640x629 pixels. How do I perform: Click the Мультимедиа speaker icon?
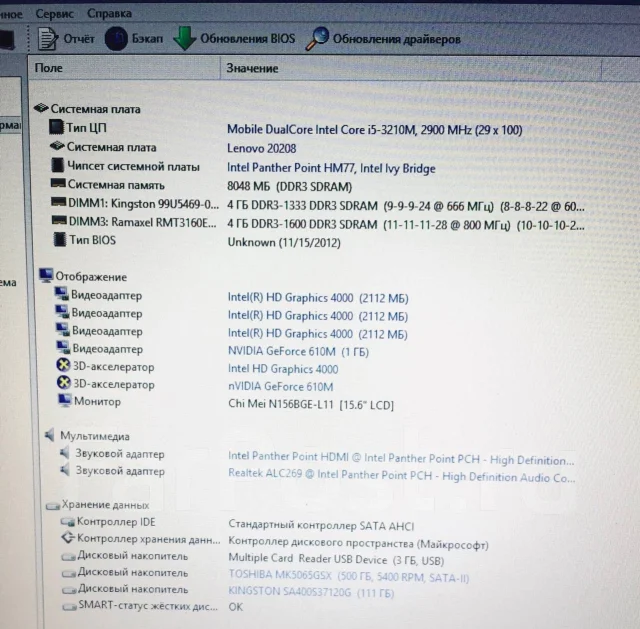click(50, 435)
